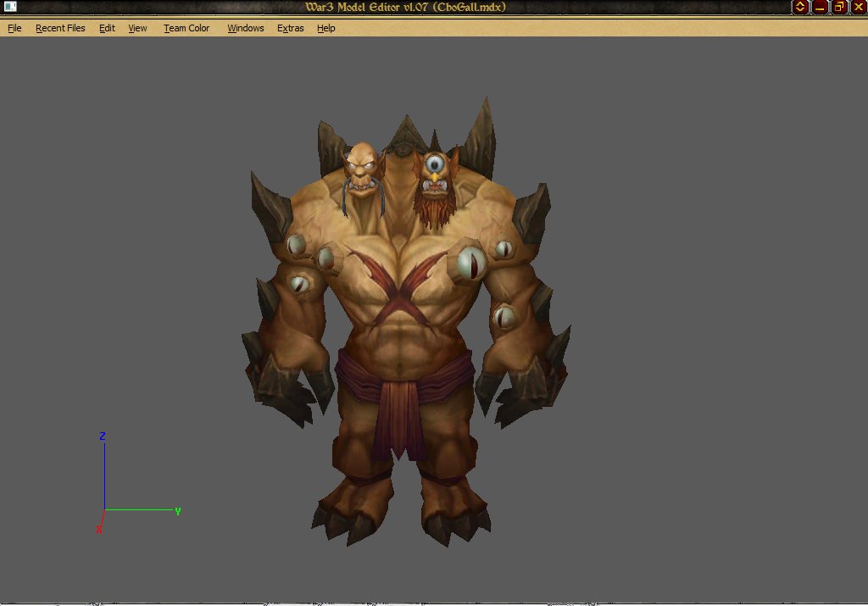Open the File menu
The height and width of the screenshot is (606, 868).
14,28
